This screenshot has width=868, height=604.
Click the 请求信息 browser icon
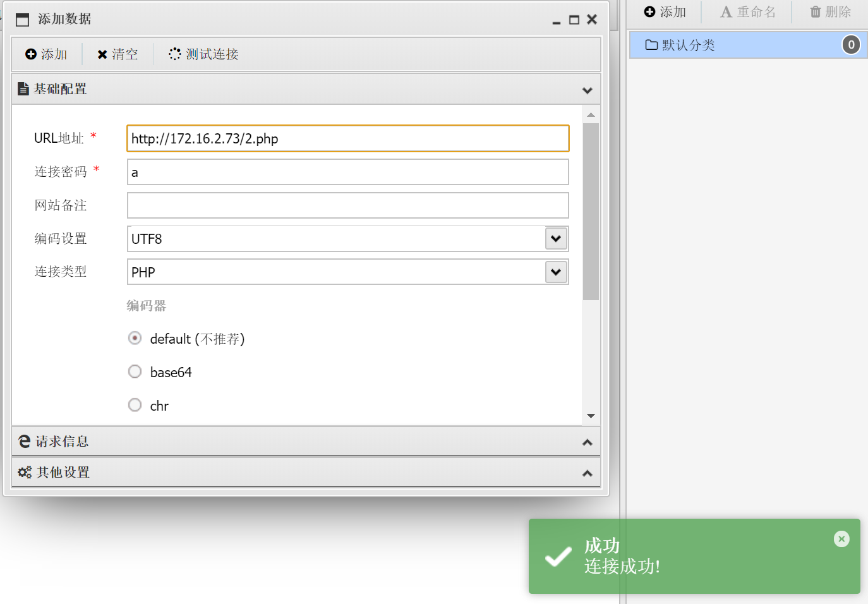25,441
